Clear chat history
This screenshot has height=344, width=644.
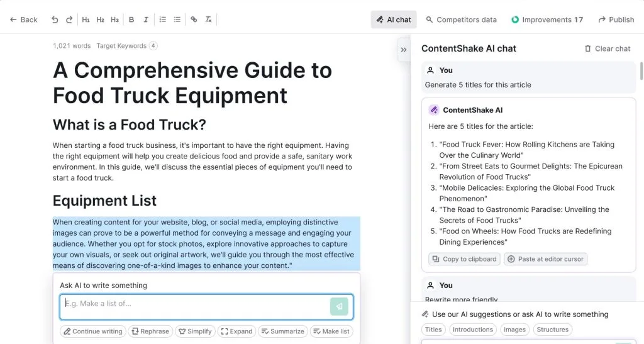[608, 48]
